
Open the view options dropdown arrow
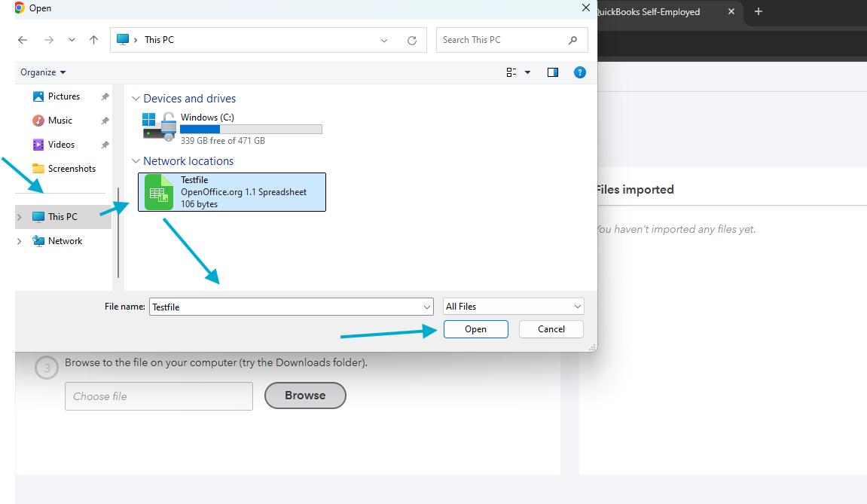coord(528,72)
